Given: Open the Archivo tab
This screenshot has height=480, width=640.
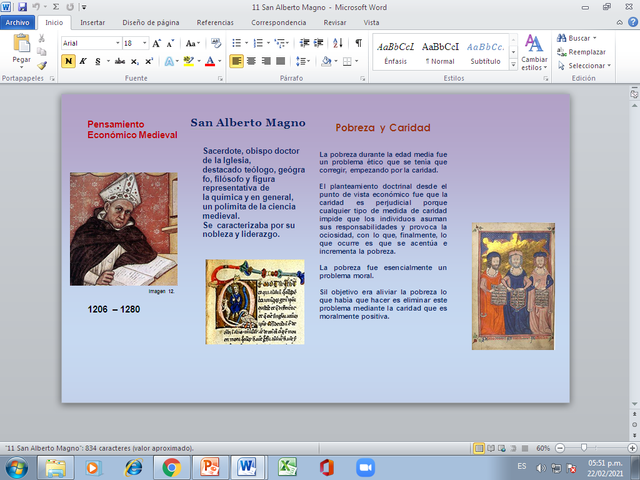Looking at the screenshot, I should [18, 22].
